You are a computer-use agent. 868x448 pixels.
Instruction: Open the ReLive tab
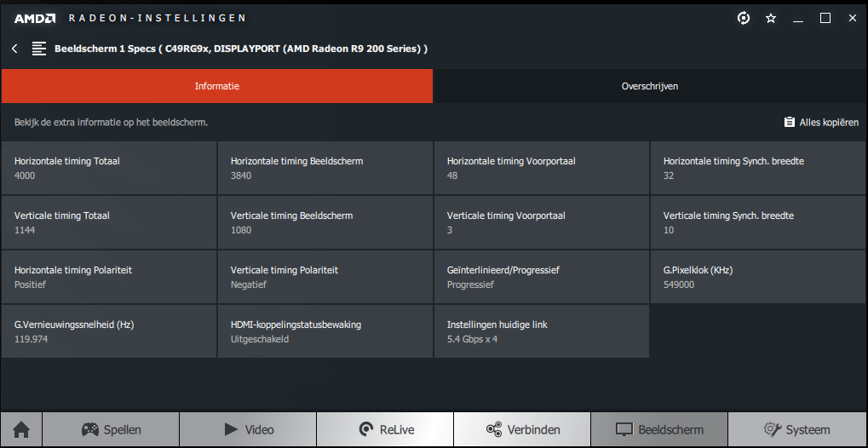click(x=385, y=429)
